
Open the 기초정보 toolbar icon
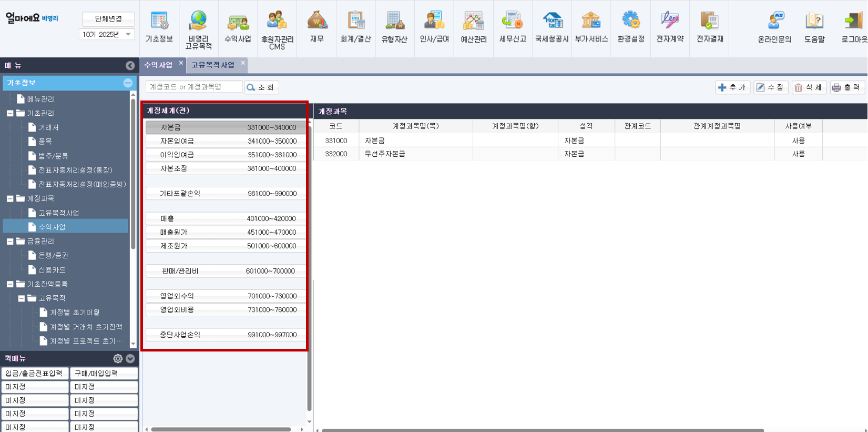tap(159, 27)
